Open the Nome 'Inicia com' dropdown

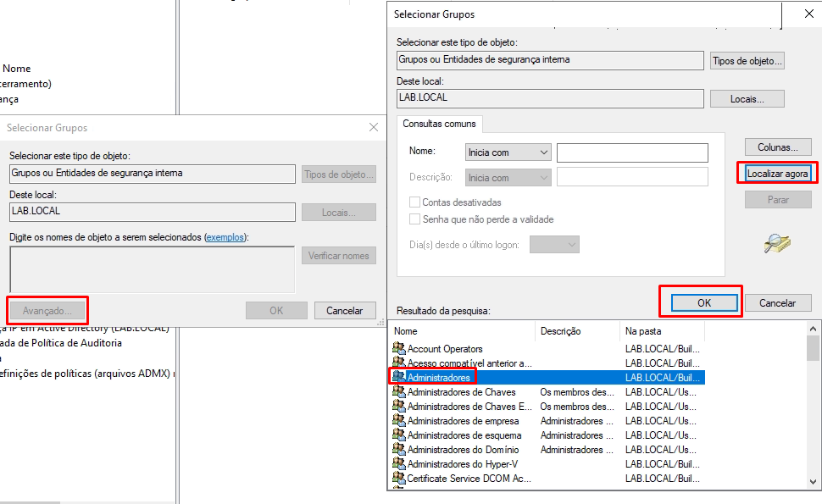tap(508, 152)
